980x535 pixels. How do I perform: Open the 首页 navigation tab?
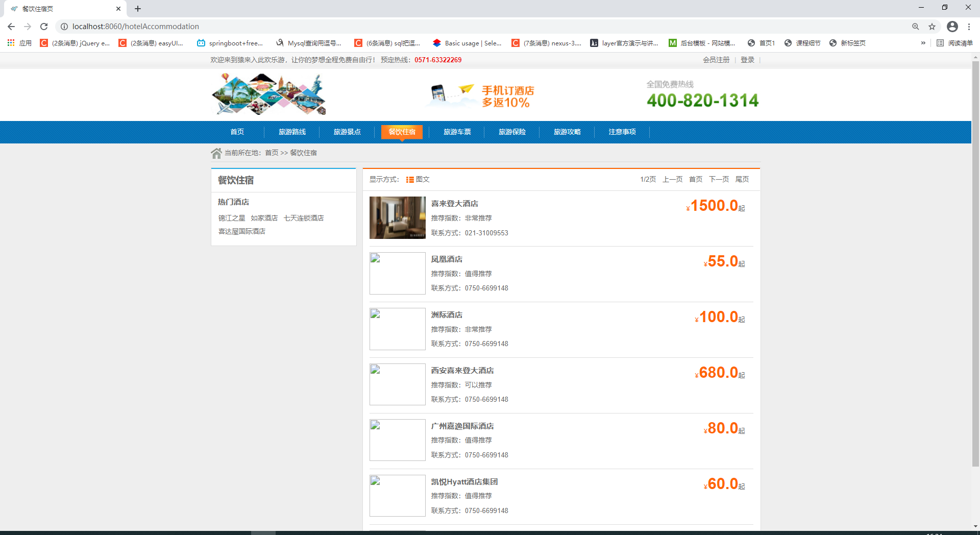(237, 132)
